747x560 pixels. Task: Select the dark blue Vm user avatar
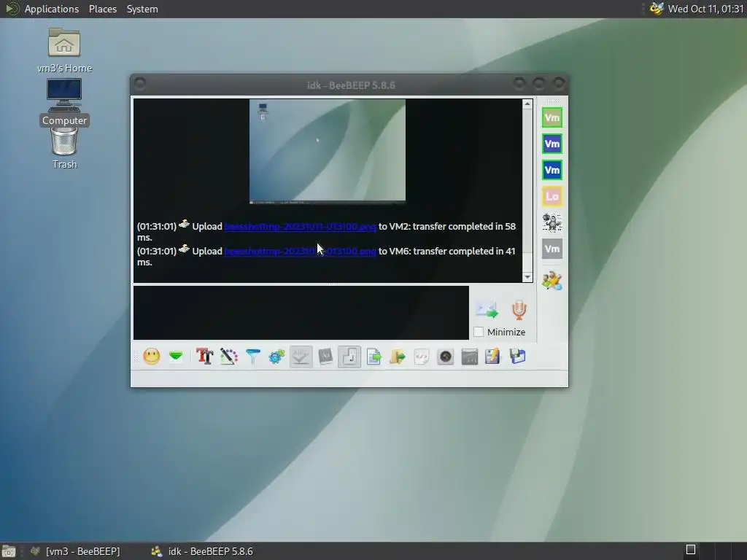pos(552,170)
